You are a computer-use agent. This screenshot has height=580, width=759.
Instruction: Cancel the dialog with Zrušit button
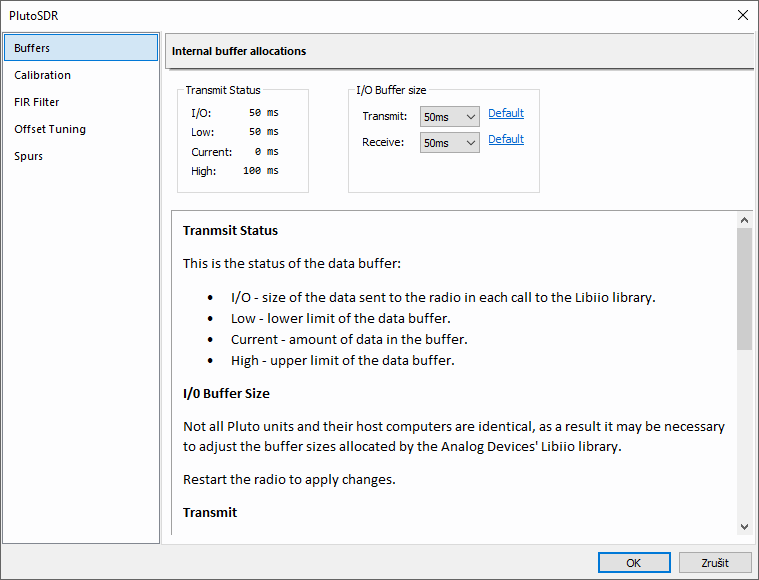pyautogui.click(x=715, y=562)
